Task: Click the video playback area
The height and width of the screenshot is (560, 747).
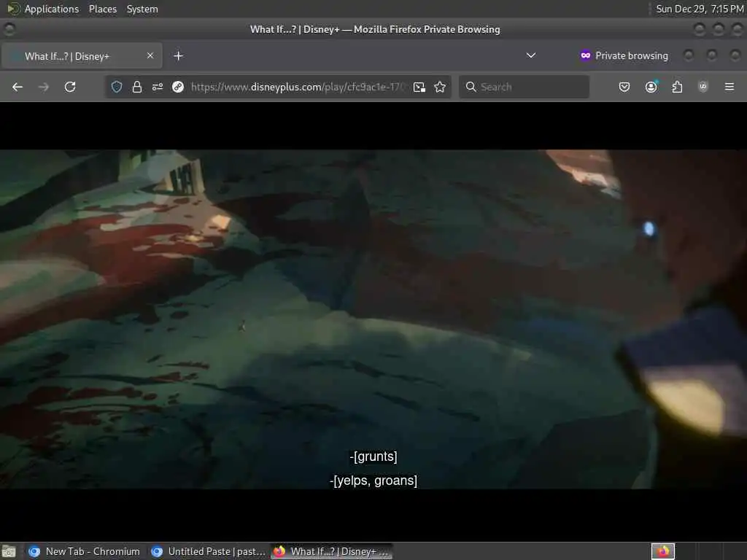Action: [373, 319]
